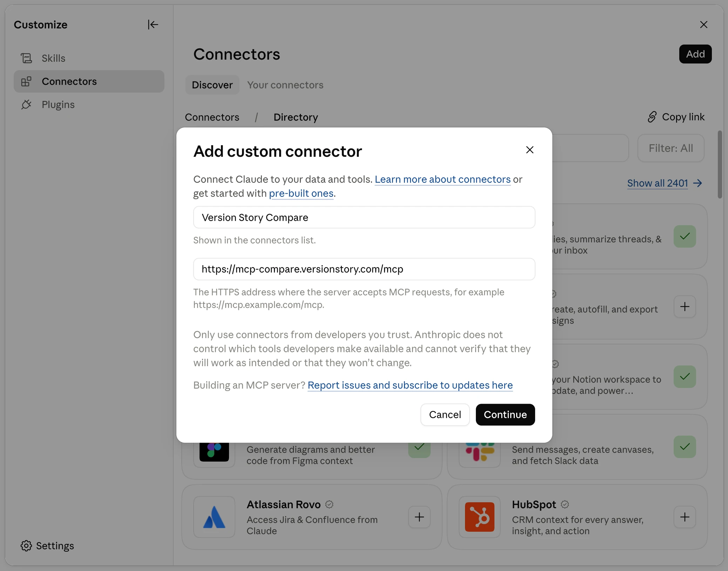
Task: Click the black Add button
Action: pyautogui.click(x=695, y=54)
